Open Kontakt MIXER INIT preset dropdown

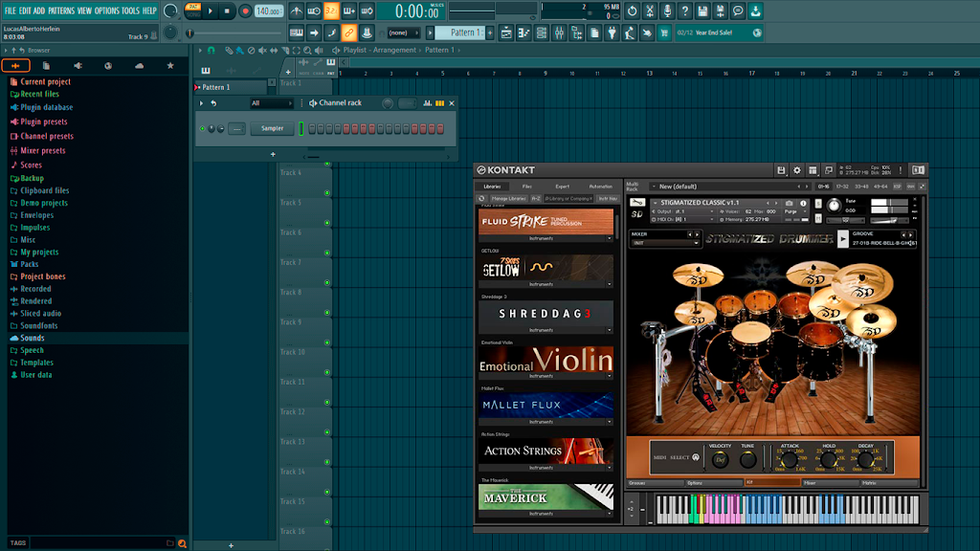[x=665, y=243]
